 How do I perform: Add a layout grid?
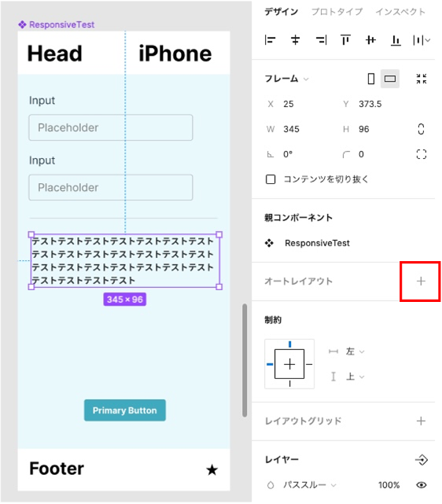[421, 421]
